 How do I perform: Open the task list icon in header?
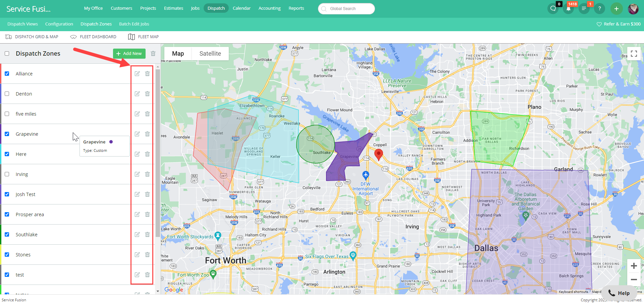tap(584, 9)
